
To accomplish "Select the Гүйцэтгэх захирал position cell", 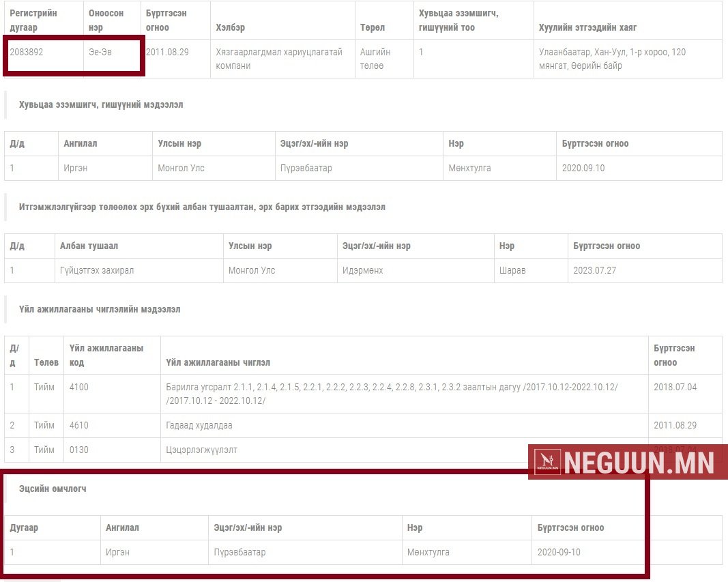I will tap(97, 270).
